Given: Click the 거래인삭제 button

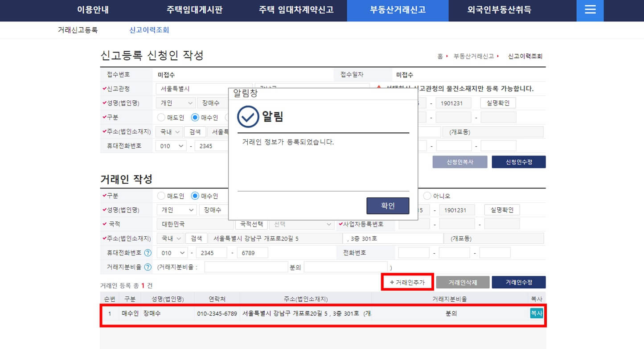Looking at the screenshot, I should [x=464, y=282].
